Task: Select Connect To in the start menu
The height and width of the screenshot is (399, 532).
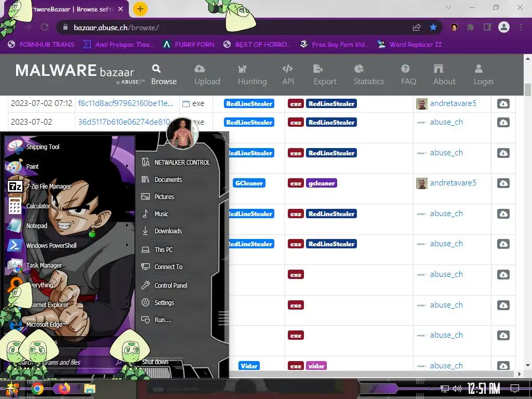Action: click(162, 267)
